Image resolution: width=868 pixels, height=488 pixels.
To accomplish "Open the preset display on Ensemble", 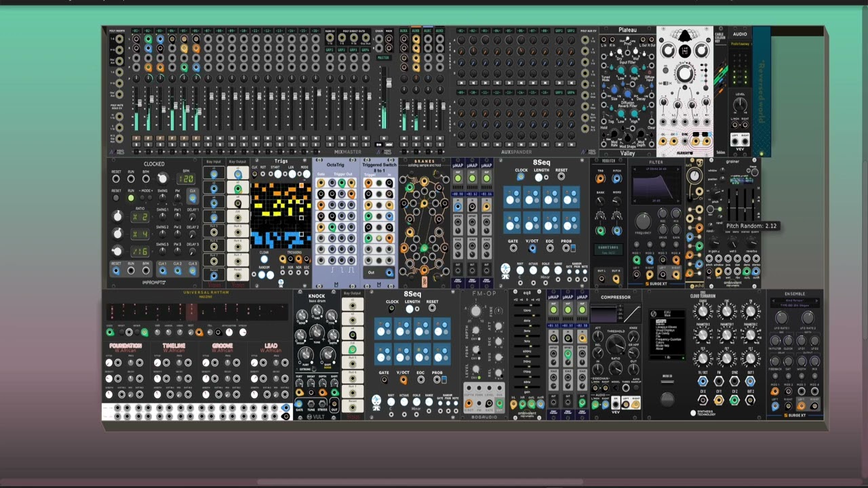I will tap(795, 303).
